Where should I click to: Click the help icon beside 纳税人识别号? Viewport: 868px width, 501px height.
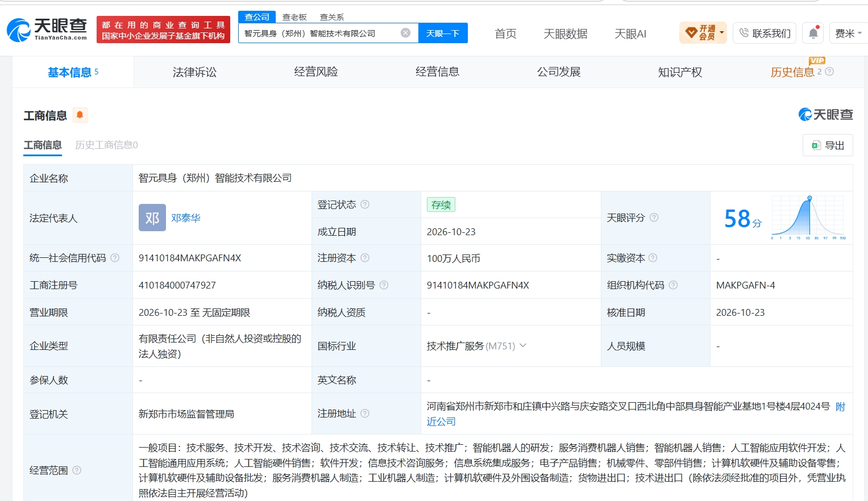point(384,285)
